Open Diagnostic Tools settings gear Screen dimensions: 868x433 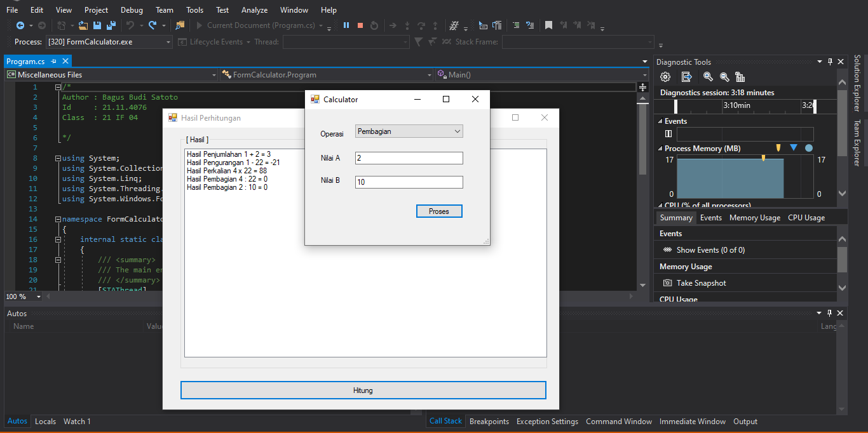(665, 76)
